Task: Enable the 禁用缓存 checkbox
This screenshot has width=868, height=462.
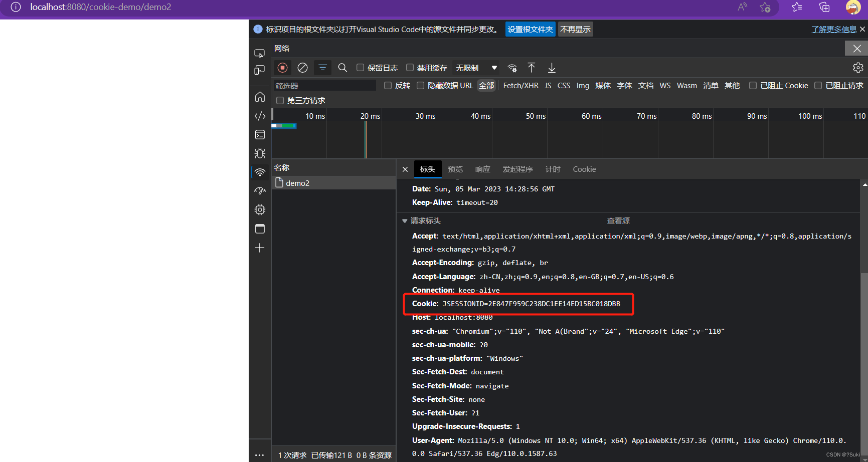Action: (410, 68)
